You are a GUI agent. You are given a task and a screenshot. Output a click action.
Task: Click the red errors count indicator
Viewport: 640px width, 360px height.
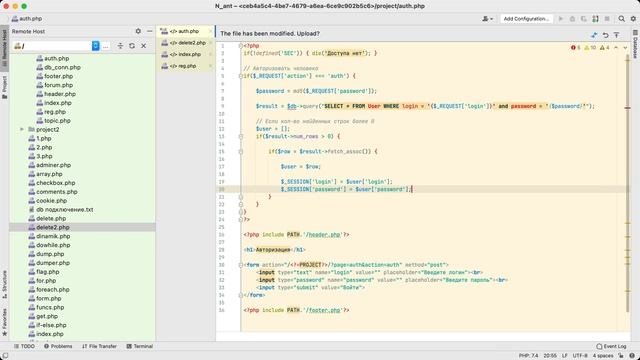point(576,48)
